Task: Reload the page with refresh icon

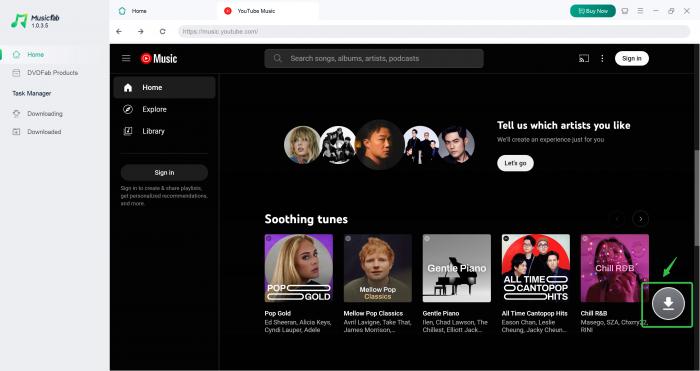Action: coord(162,31)
